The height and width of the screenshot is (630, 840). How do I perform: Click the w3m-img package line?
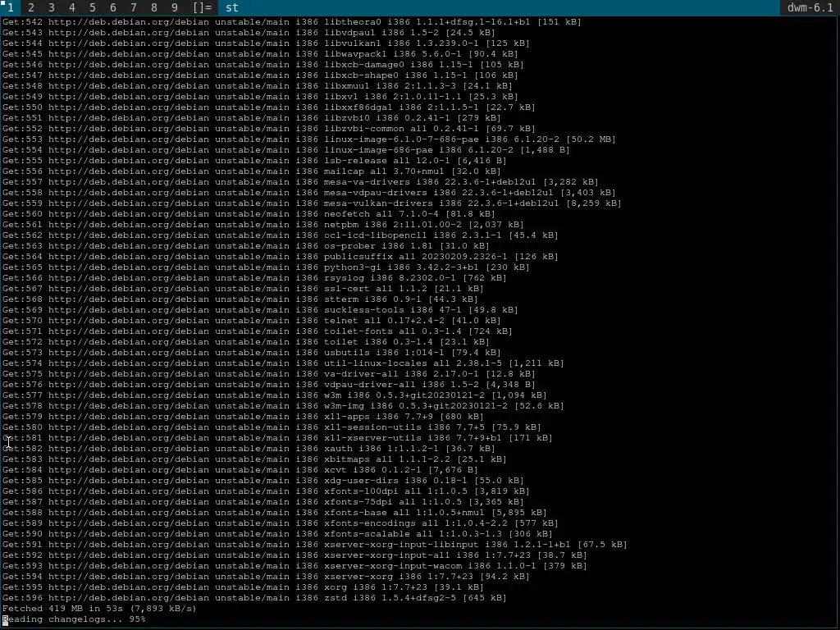coord(283,405)
